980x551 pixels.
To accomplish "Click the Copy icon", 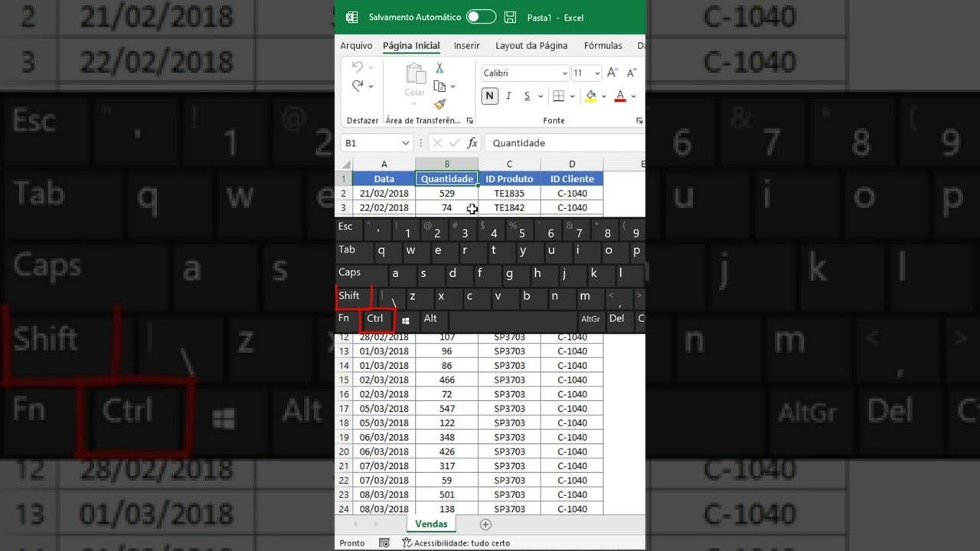I will click(439, 86).
